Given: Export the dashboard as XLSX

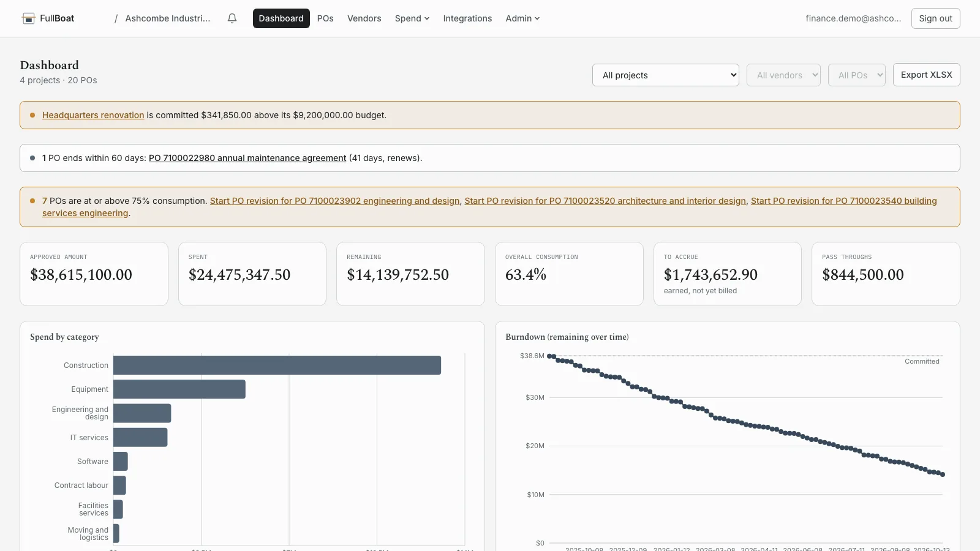Looking at the screenshot, I should 927,75.
